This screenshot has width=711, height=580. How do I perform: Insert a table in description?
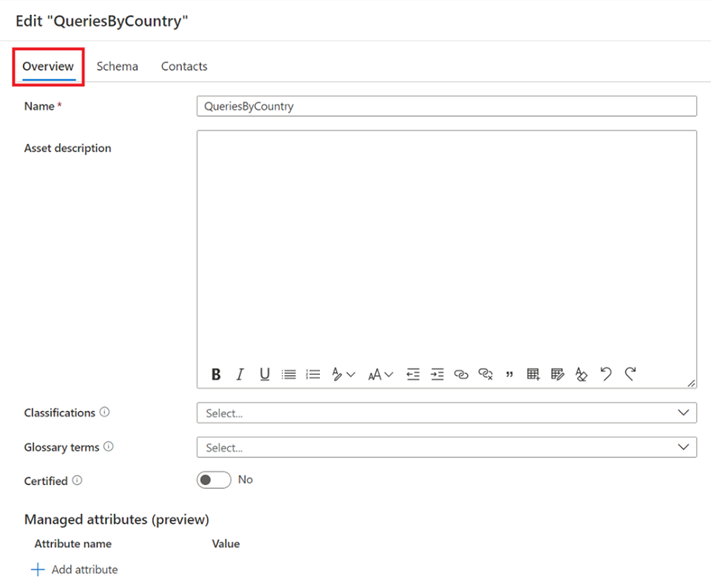(x=533, y=375)
